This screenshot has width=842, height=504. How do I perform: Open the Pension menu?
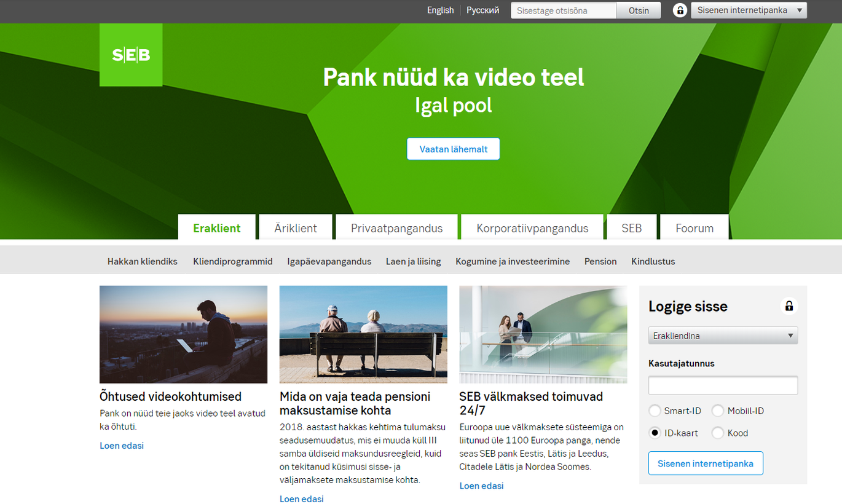(600, 261)
